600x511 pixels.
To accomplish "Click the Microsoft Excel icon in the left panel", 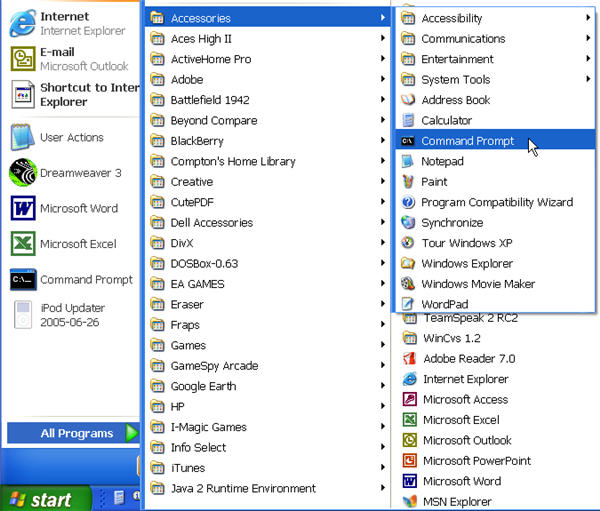I will [23, 243].
